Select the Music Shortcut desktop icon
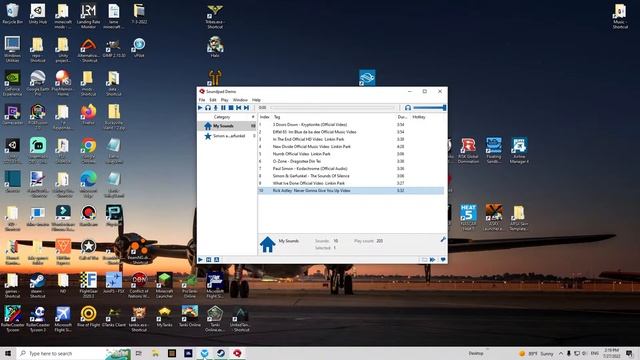Viewport: 640px width, 360px height. pyautogui.click(x=620, y=16)
